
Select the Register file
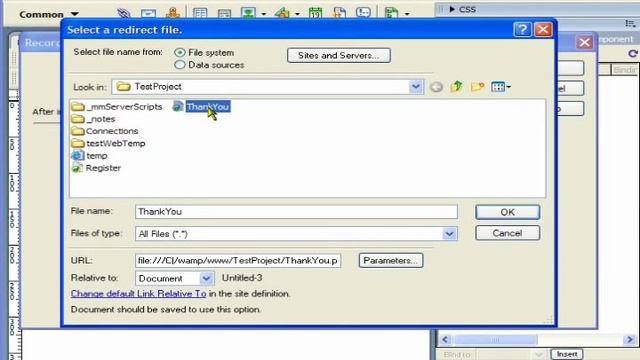click(97, 168)
